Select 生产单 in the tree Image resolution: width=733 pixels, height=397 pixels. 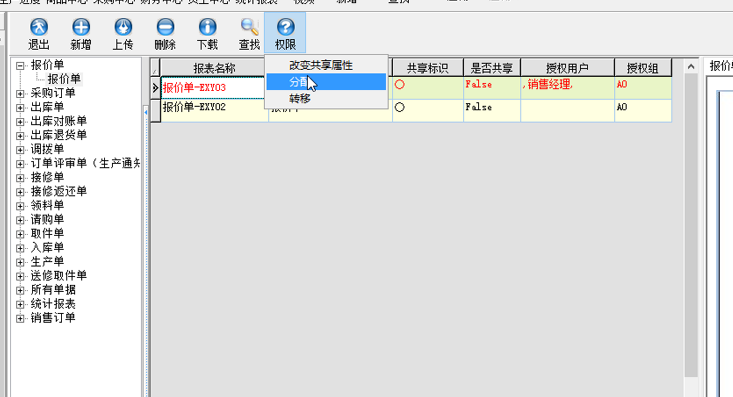(47, 261)
